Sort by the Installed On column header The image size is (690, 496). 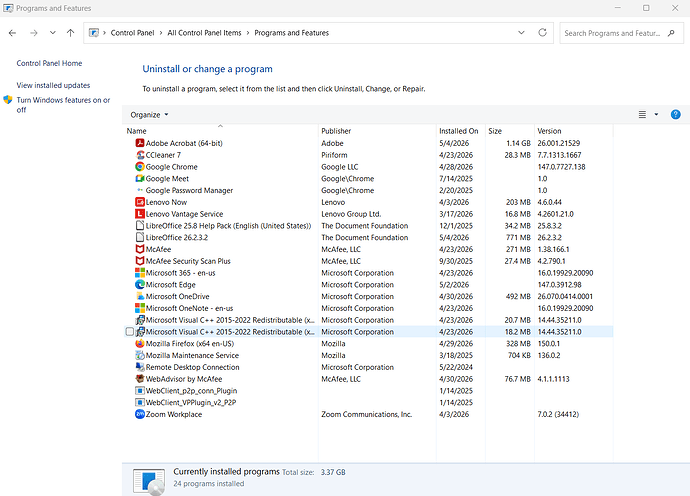point(461,131)
